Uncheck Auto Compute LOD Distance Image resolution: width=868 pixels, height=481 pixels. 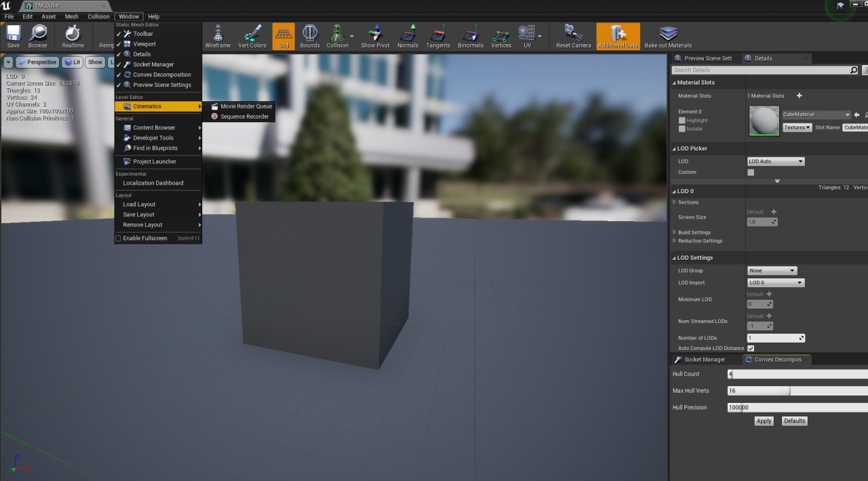tap(751, 349)
